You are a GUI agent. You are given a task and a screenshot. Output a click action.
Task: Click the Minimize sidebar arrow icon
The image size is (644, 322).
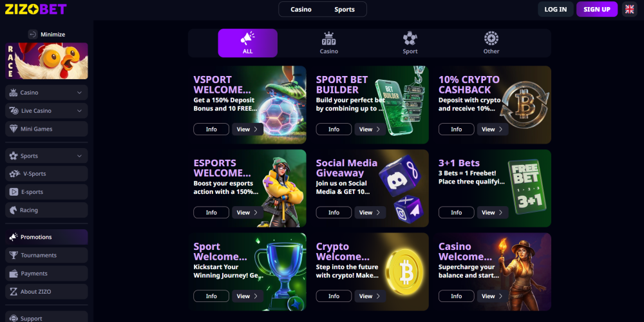click(33, 35)
